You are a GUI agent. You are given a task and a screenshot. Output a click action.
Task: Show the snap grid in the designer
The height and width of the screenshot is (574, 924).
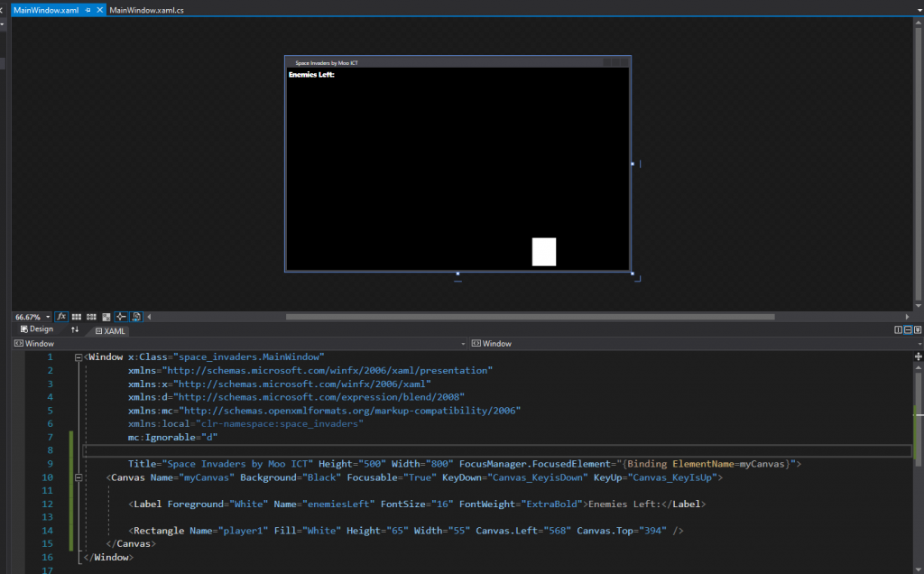[76, 317]
